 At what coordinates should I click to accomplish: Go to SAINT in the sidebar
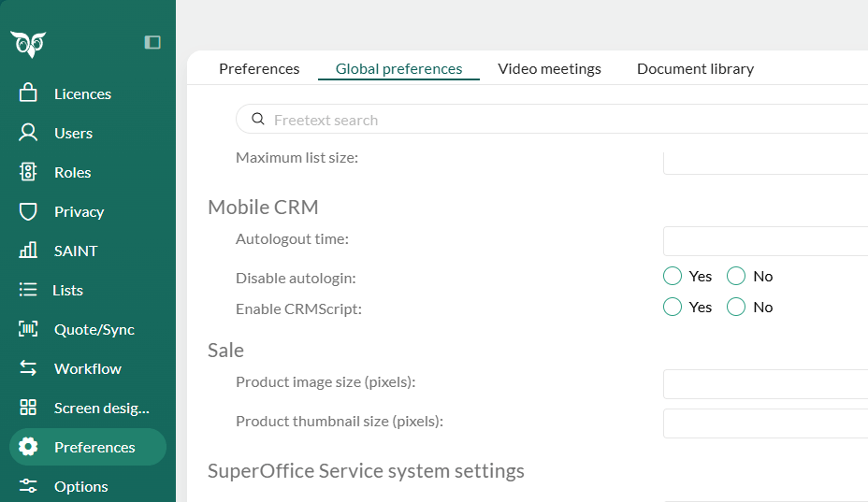tap(76, 251)
